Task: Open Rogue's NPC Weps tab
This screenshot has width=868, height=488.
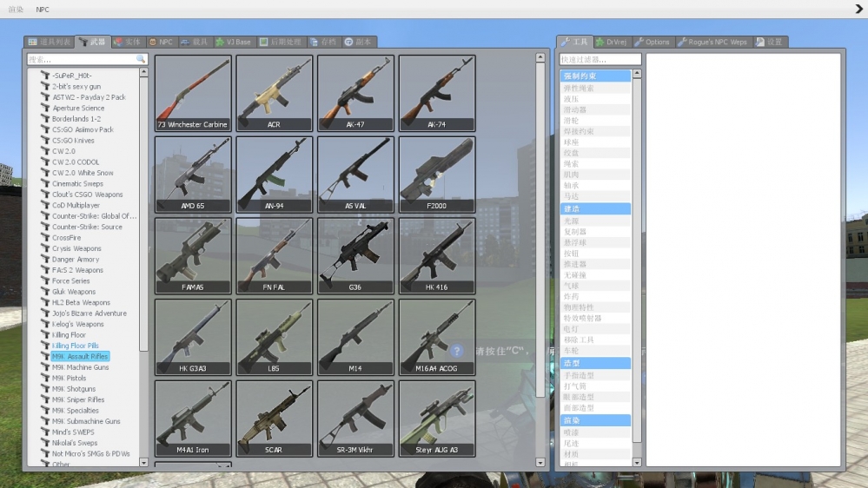Action: (712, 42)
